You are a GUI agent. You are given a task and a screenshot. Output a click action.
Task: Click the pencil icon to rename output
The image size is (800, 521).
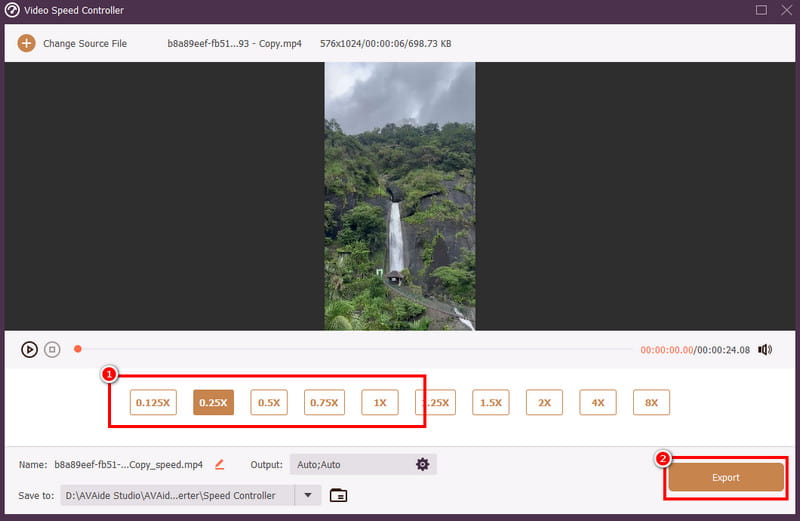point(220,464)
